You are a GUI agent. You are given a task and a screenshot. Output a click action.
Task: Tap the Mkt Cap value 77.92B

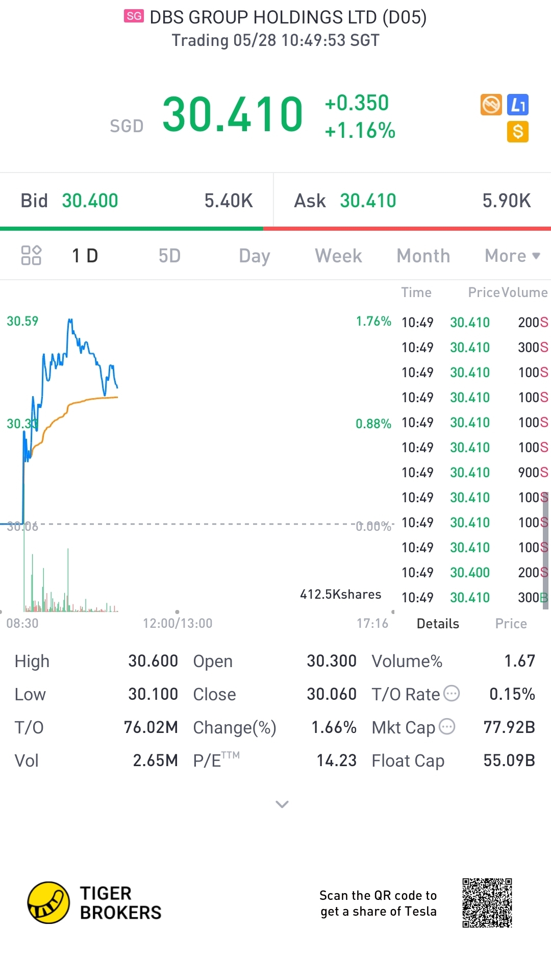tap(509, 727)
